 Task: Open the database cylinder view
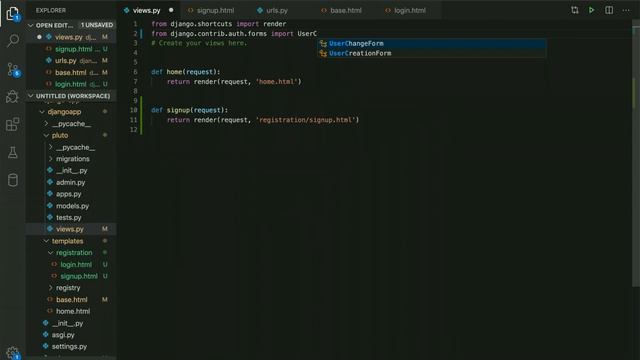pos(13,180)
